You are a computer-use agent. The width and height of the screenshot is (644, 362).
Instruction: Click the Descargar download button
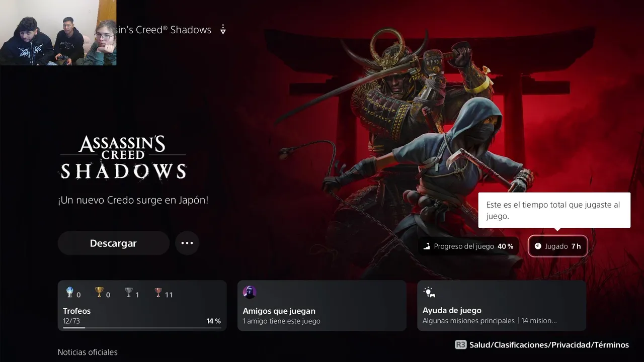click(x=114, y=243)
